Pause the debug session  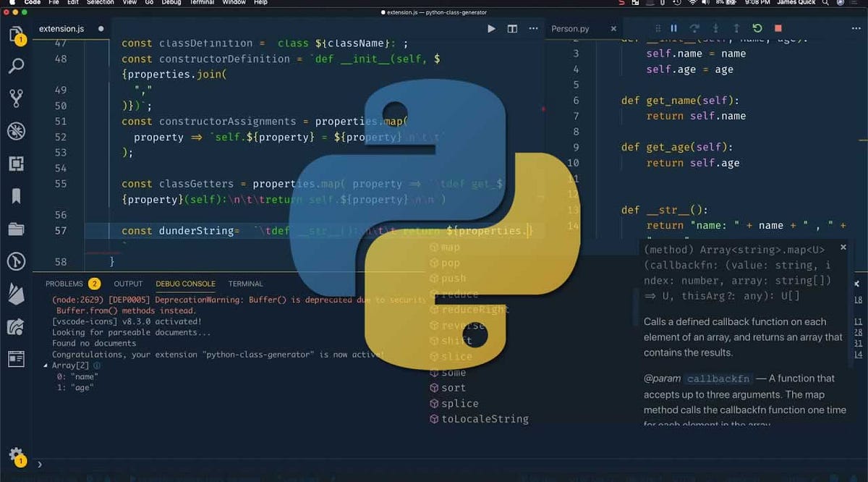673,28
